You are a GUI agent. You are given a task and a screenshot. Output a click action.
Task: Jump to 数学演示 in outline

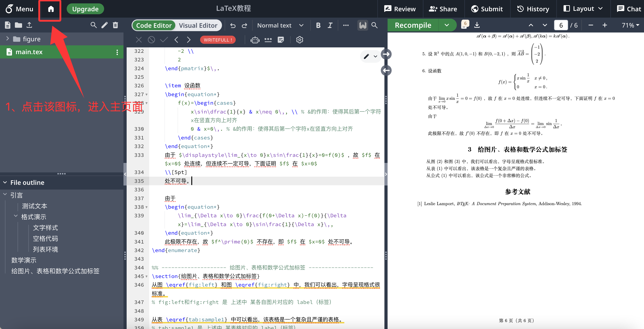(24, 260)
